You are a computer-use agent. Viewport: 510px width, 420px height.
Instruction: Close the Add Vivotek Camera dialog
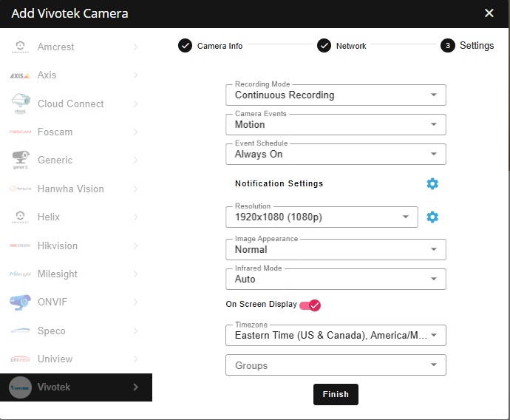(489, 13)
